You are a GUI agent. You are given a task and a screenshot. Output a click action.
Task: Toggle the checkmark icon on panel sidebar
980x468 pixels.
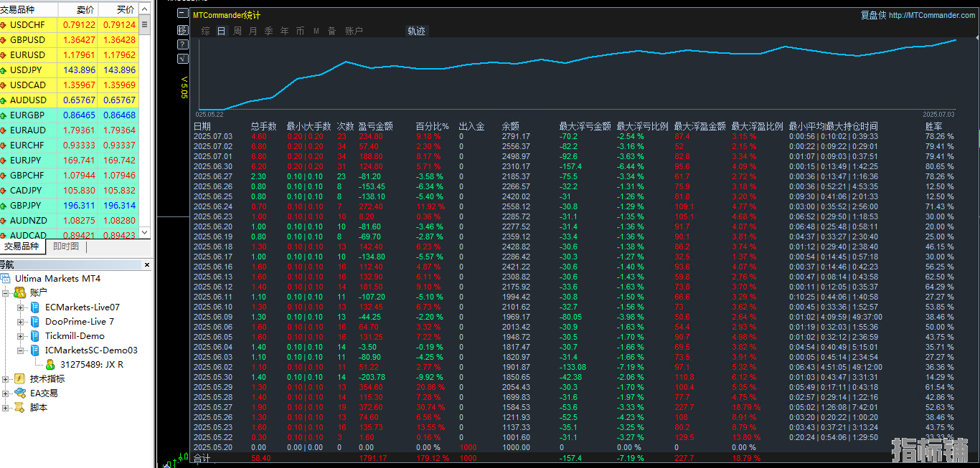[183, 59]
